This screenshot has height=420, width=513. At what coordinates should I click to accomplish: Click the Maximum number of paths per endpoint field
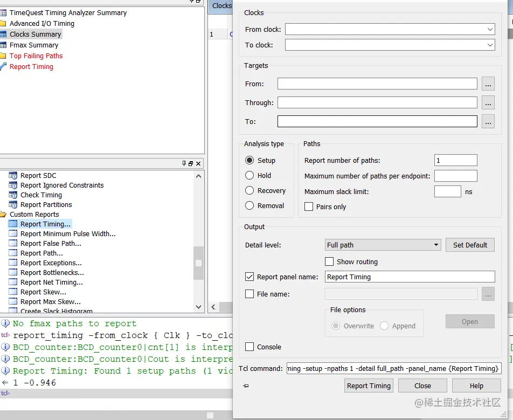(x=455, y=176)
